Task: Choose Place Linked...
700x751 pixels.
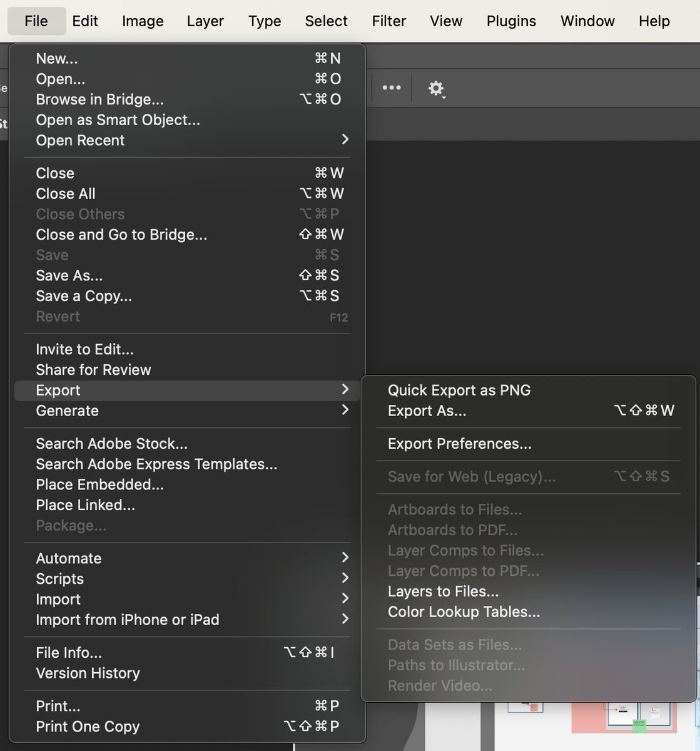Action: (x=187, y=505)
